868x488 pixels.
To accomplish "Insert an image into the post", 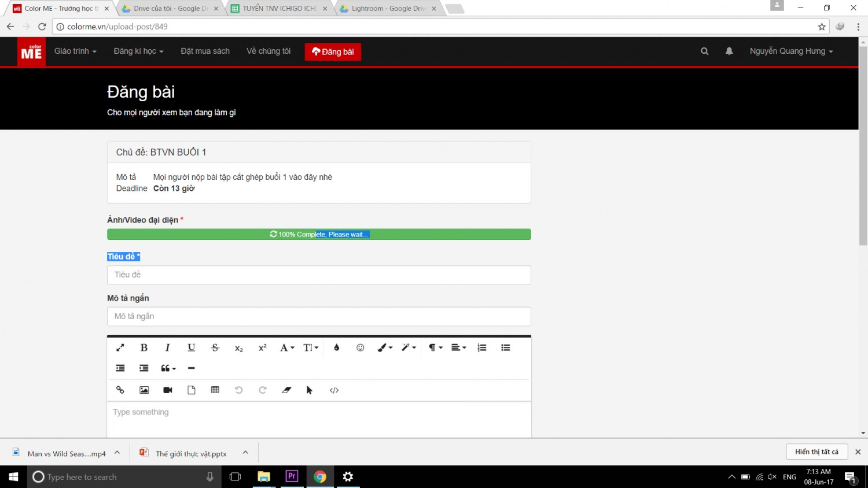I will tap(144, 390).
